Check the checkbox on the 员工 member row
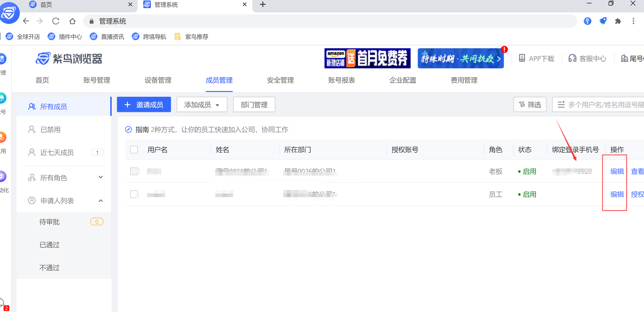This screenshot has width=644, height=312. (134, 194)
